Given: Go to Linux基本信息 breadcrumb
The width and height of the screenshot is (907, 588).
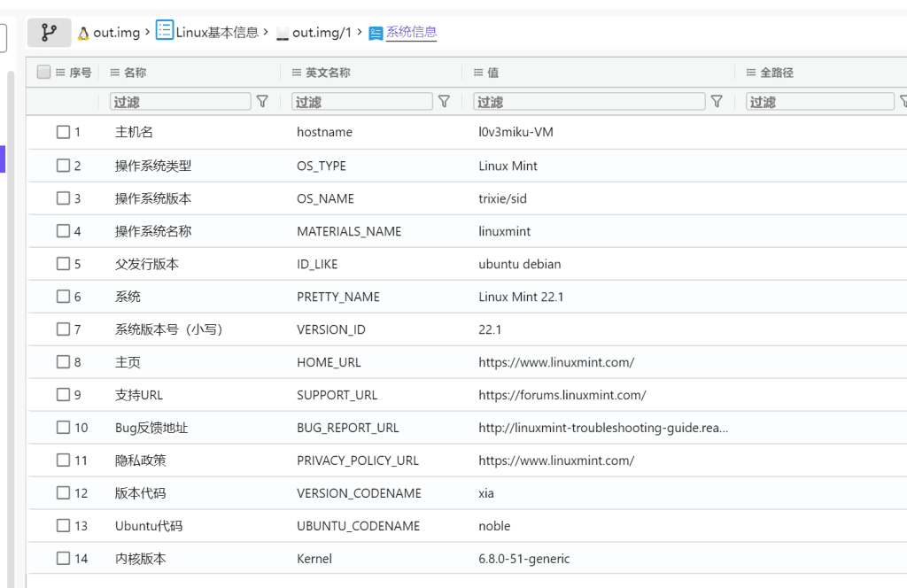Looking at the screenshot, I should coord(217,33).
